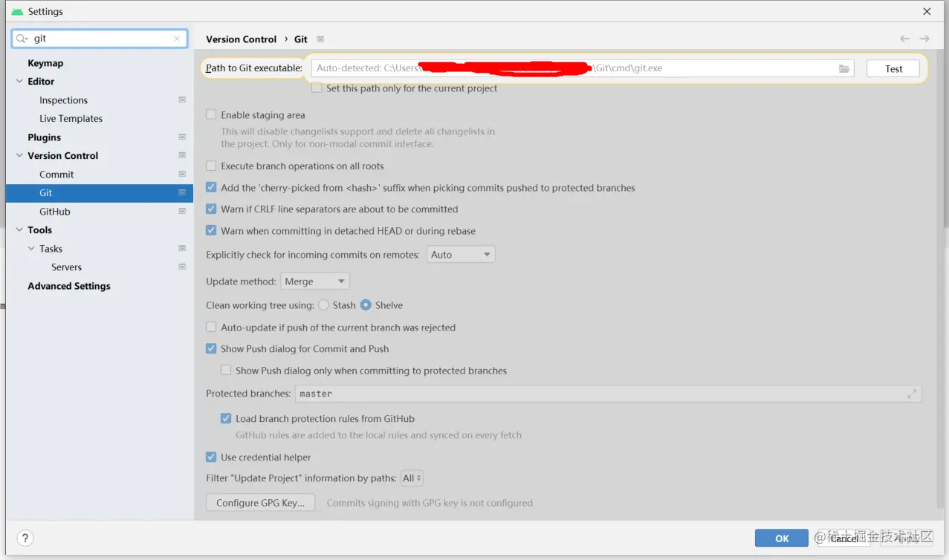The image size is (949, 560).
Task: Open Plugins settings page
Action: pos(45,137)
